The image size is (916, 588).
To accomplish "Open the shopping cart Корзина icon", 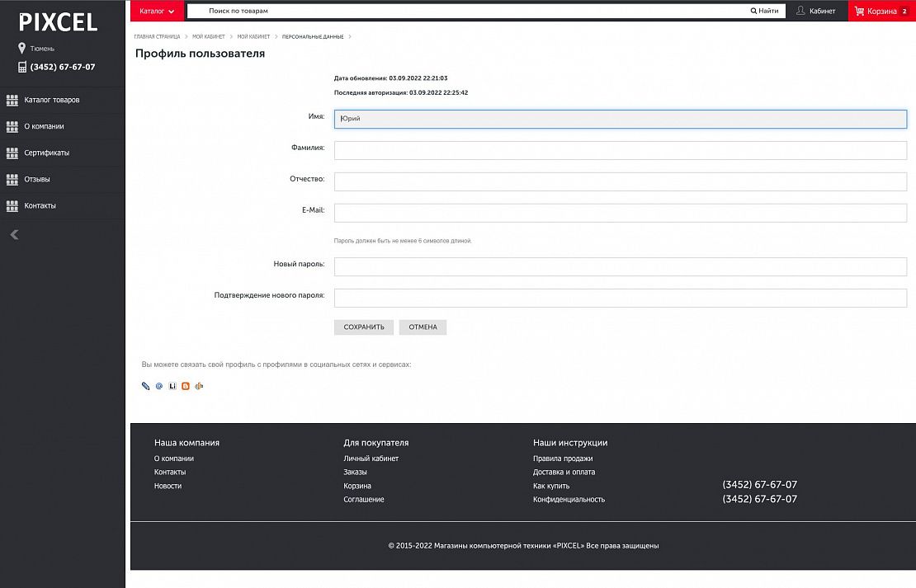I will click(860, 12).
